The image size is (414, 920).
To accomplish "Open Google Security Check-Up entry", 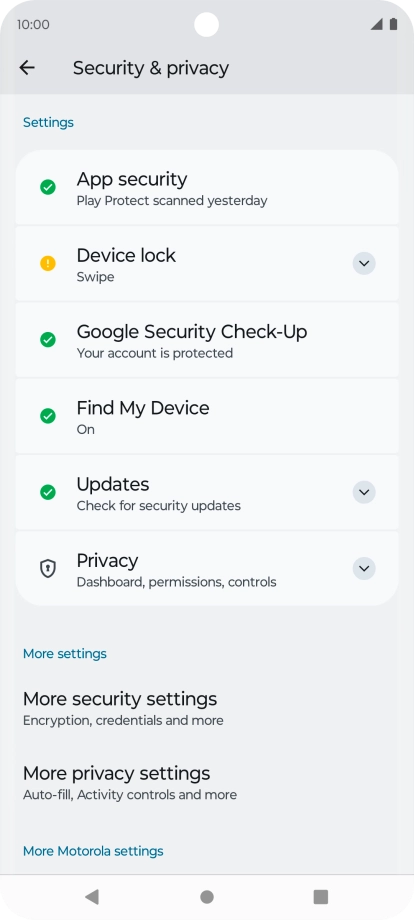I will click(x=207, y=340).
